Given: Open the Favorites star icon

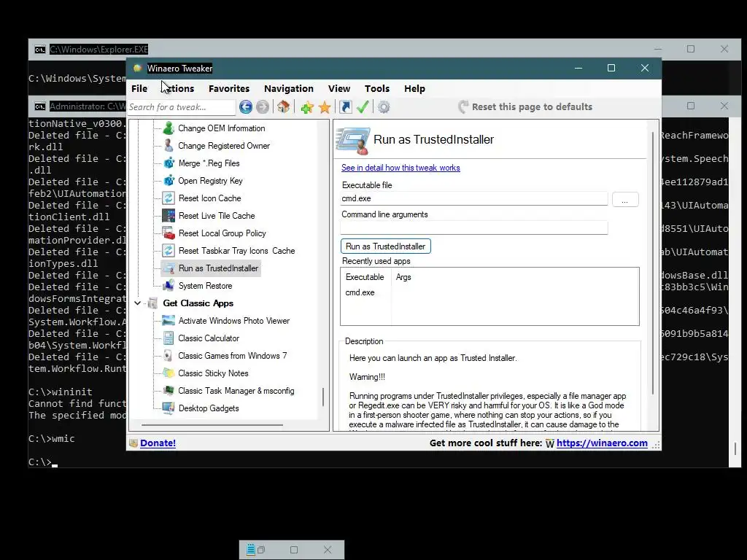Looking at the screenshot, I should click(325, 107).
